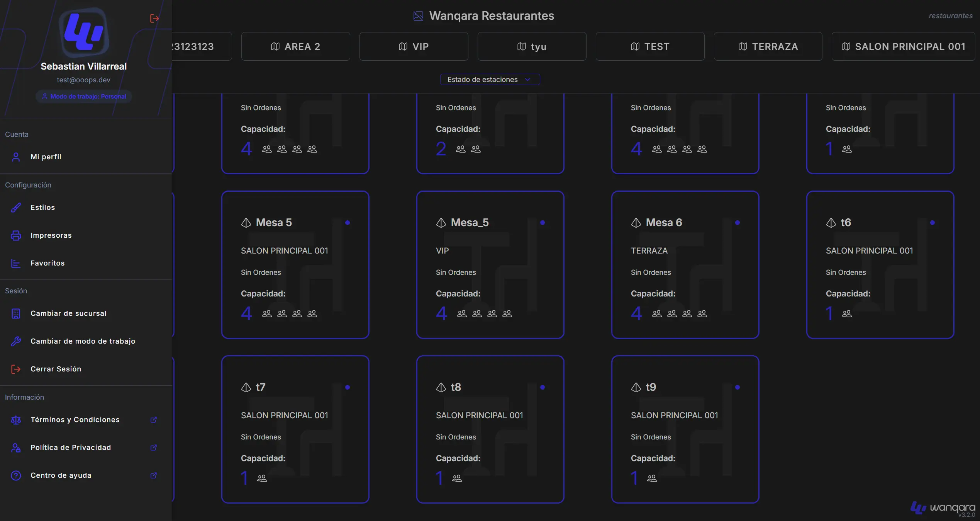Click the Cambiar de sucursal building icon
Screen dimensions: 980x521
click(x=16, y=313)
